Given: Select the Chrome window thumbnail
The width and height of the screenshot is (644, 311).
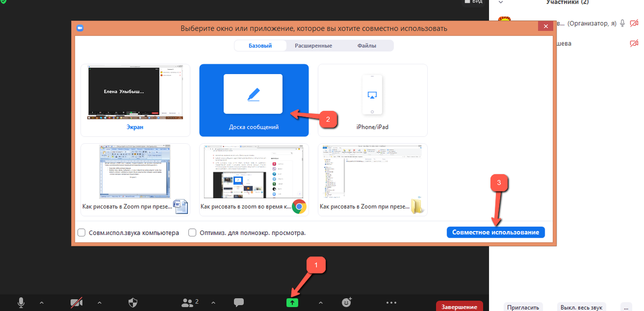Looking at the screenshot, I should pos(254,180).
